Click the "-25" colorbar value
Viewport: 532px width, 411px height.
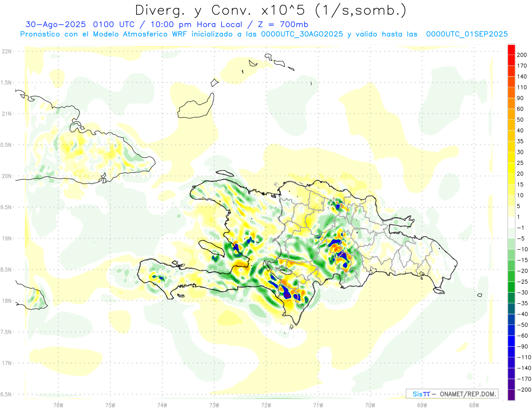tap(522, 282)
